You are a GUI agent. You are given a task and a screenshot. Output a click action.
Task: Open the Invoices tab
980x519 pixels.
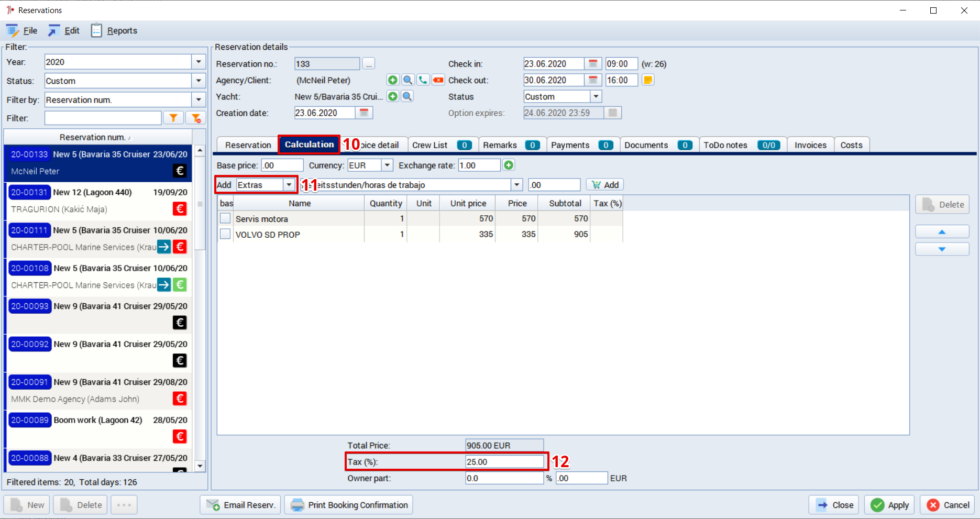[x=810, y=145]
